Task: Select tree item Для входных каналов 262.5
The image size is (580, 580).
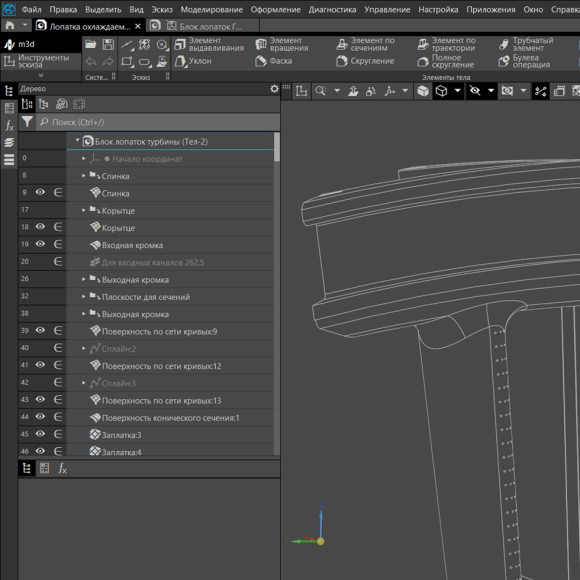Action: [153, 262]
